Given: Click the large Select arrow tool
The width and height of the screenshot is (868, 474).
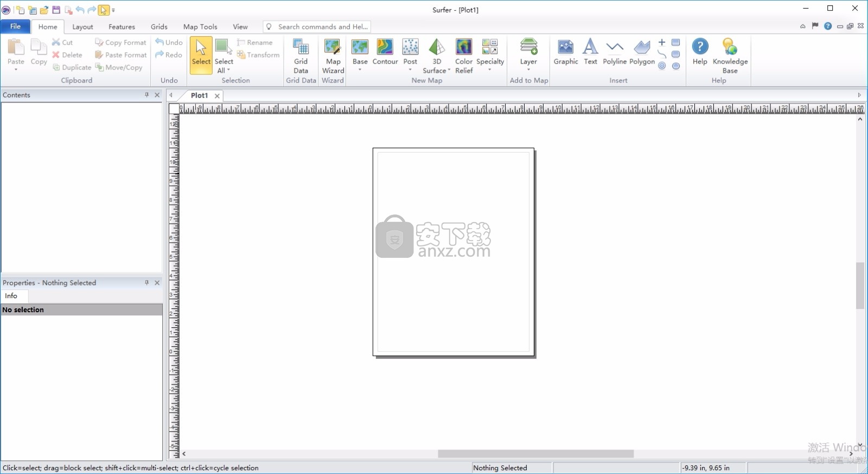Looking at the screenshot, I should 201,55.
